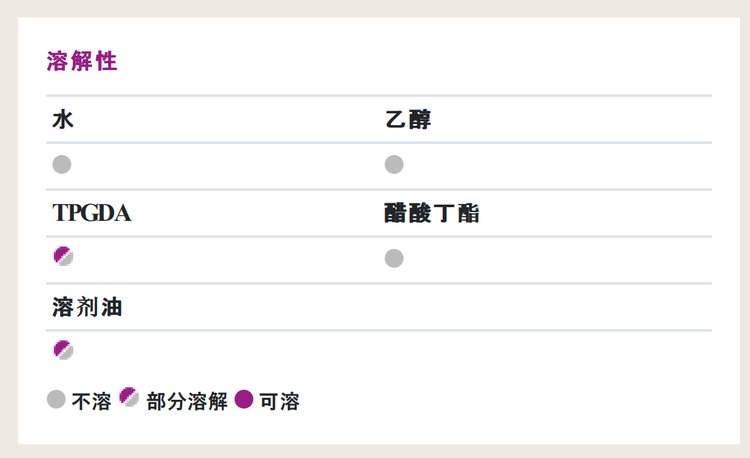Click the partially soluble icon under 溶剂油
Screen dimensions: 750x458
[x=63, y=349]
